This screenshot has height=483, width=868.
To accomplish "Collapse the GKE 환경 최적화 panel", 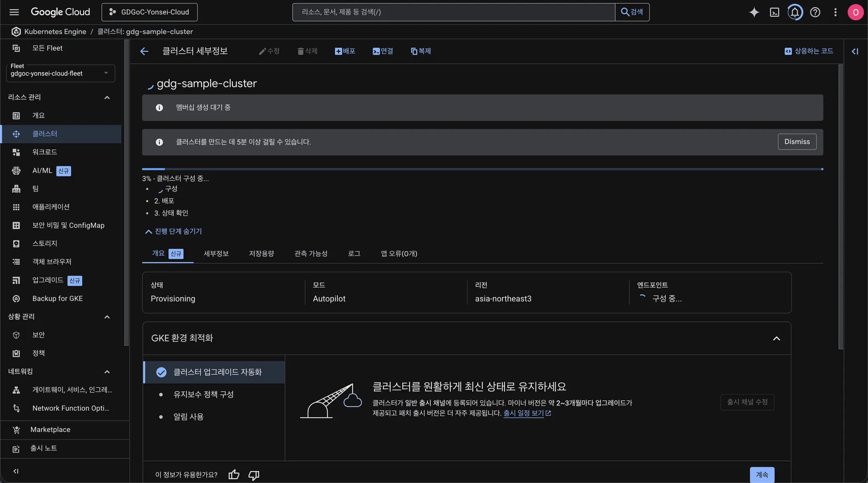I will 776,338.
